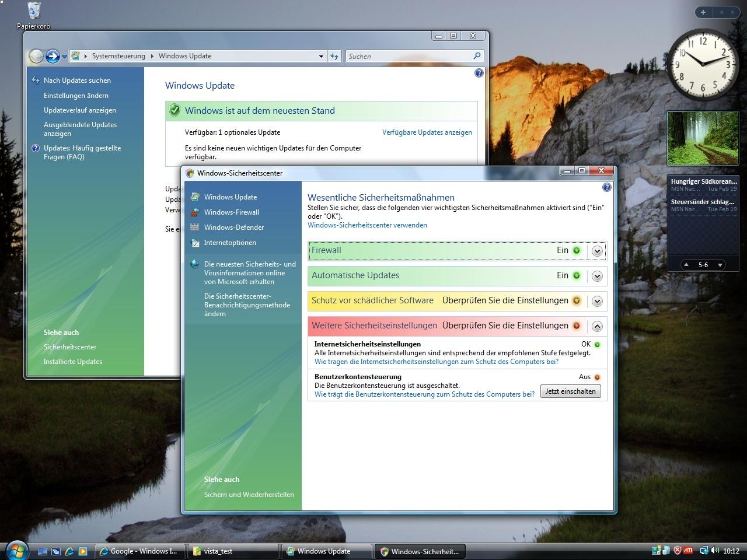Image resolution: width=747 pixels, height=560 pixels.
Task: Click the Suchen search field in Windows Update
Action: tap(409, 56)
